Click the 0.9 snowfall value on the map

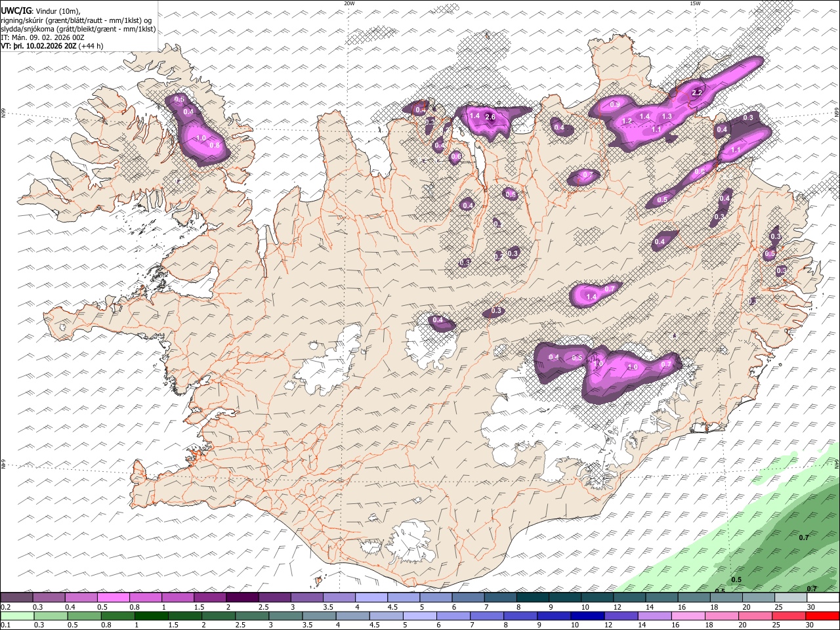pyautogui.click(x=615, y=105)
